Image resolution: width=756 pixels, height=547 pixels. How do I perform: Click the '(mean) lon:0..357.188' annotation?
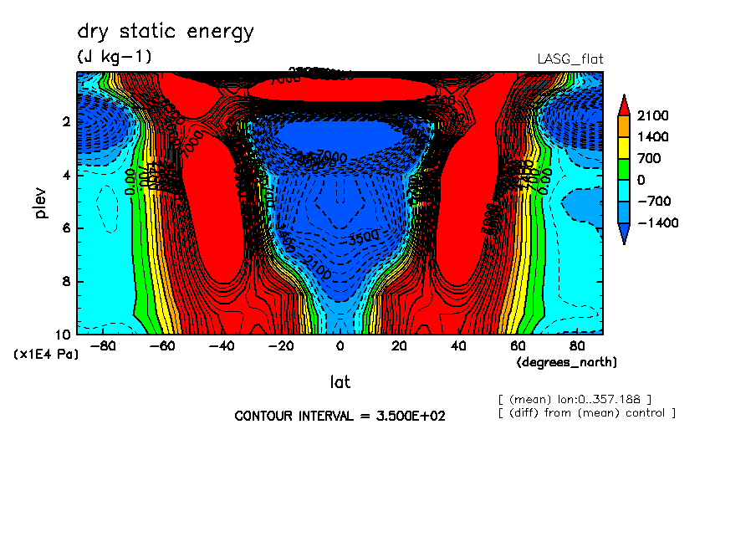pos(574,399)
